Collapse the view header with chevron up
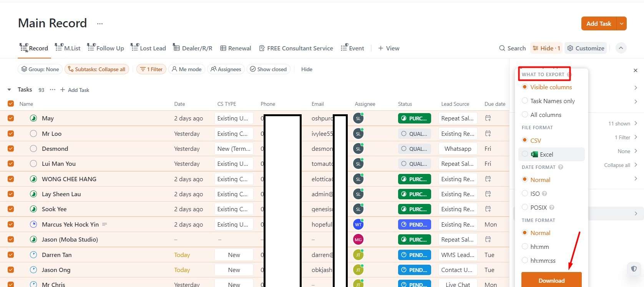The image size is (644, 287). pyautogui.click(x=621, y=48)
